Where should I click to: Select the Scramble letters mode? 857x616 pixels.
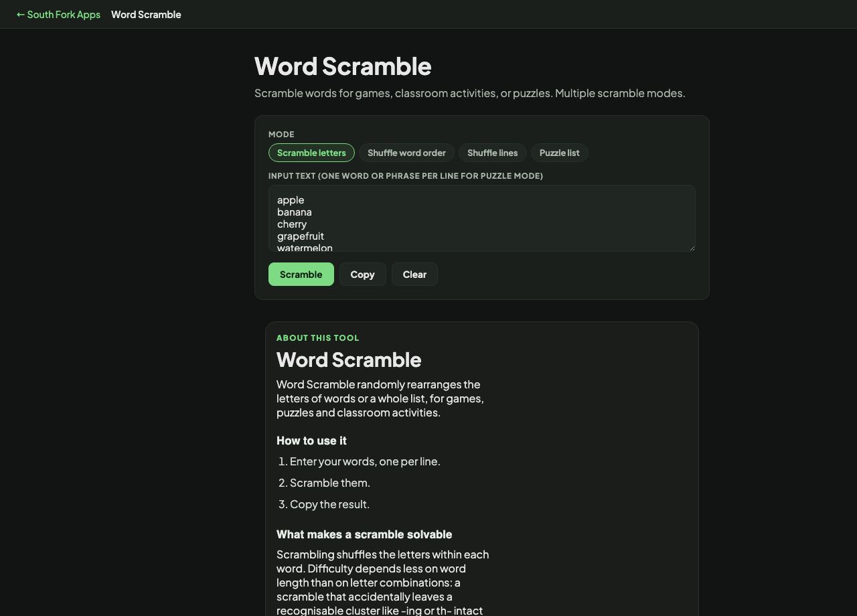tap(311, 153)
